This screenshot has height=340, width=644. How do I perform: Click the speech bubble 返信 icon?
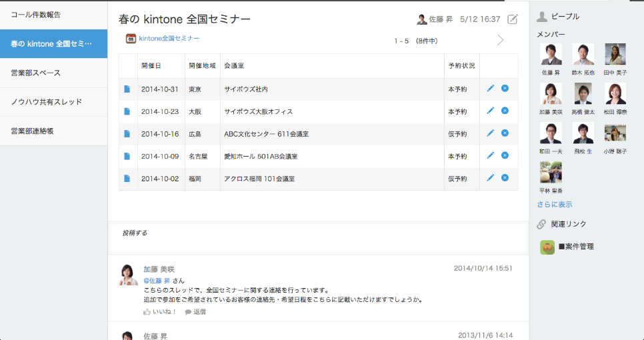click(188, 312)
